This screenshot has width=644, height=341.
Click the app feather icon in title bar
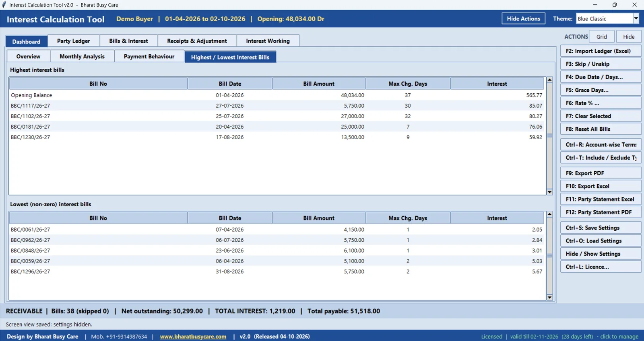pos(4,5)
